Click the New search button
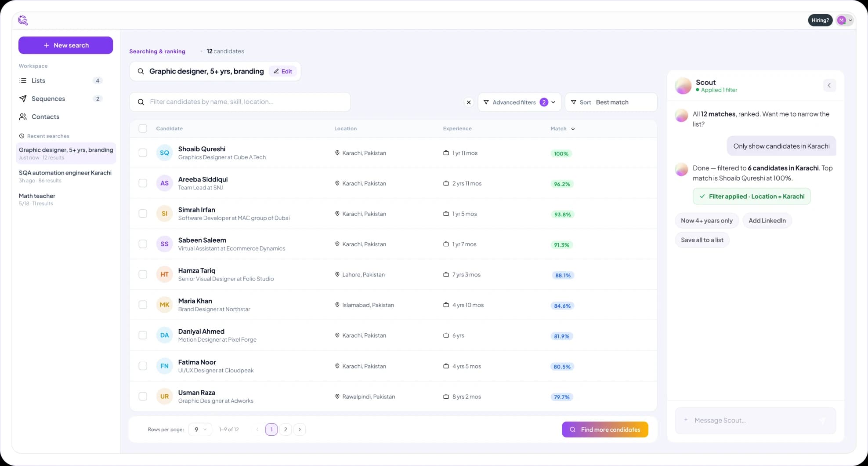The height and width of the screenshot is (466, 868). pyautogui.click(x=65, y=45)
